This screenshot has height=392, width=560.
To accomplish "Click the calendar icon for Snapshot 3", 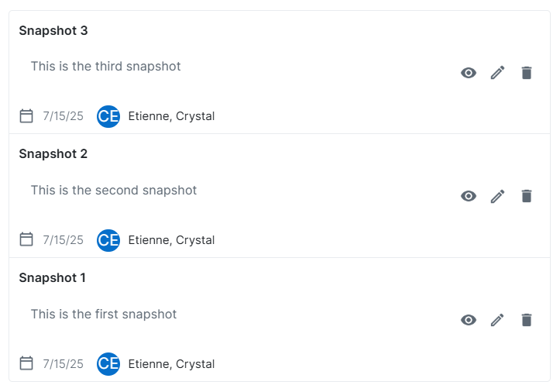I will click(26, 116).
